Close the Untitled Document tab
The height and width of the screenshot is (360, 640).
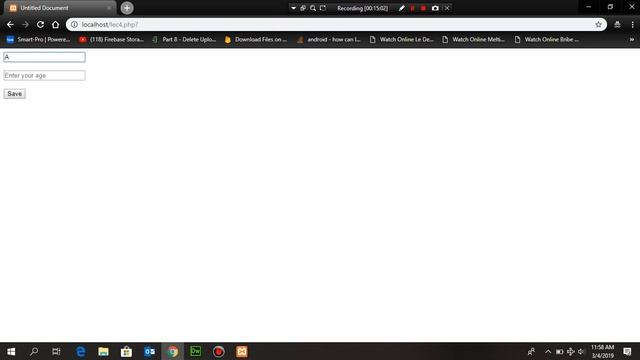click(109, 8)
